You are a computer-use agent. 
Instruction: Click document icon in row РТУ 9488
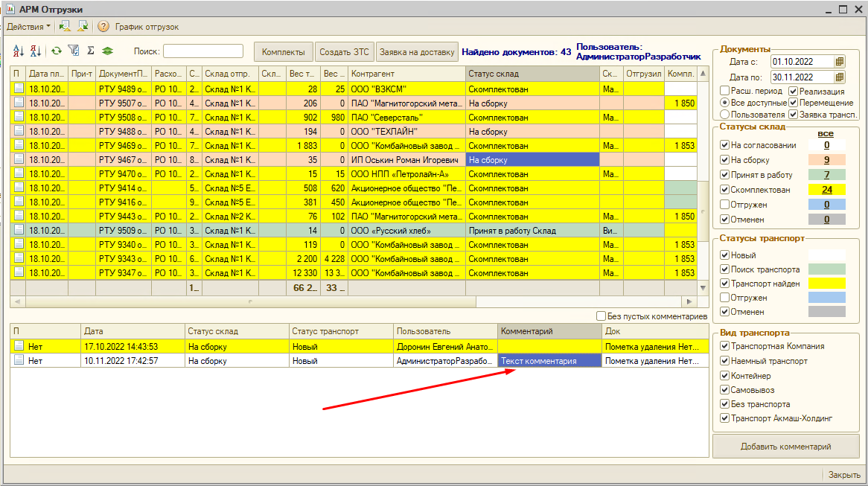(x=19, y=131)
